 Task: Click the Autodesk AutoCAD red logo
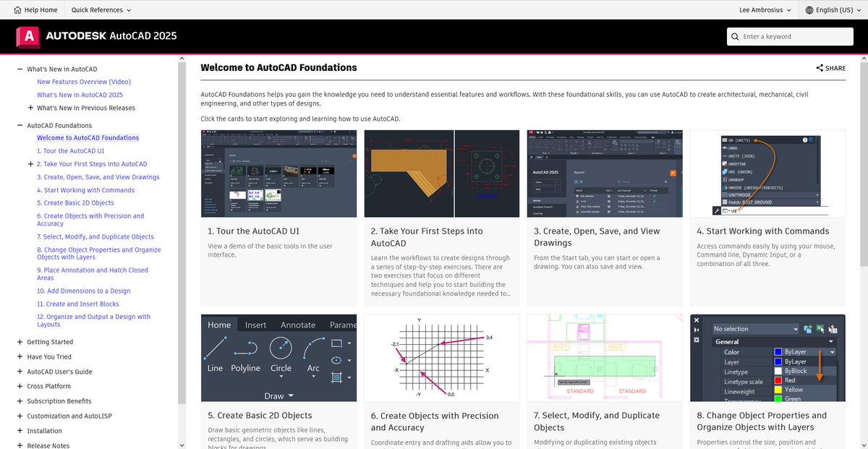click(x=27, y=36)
